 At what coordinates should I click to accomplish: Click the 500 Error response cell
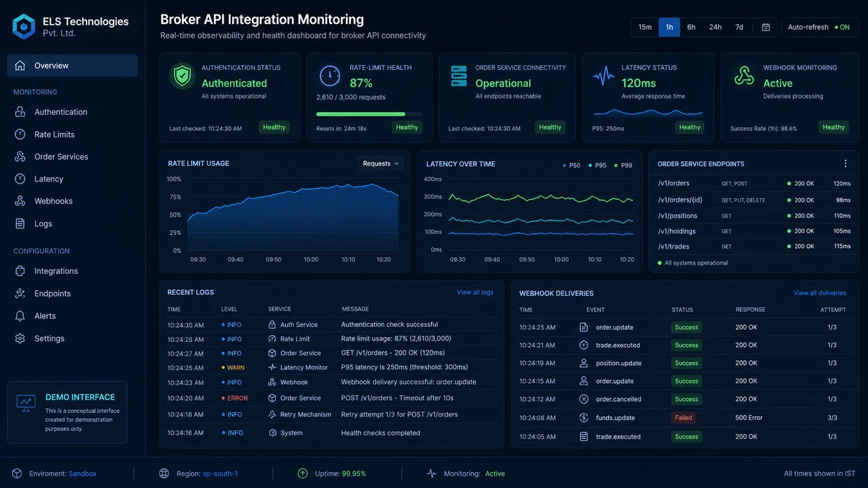pyautogui.click(x=749, y=418)
